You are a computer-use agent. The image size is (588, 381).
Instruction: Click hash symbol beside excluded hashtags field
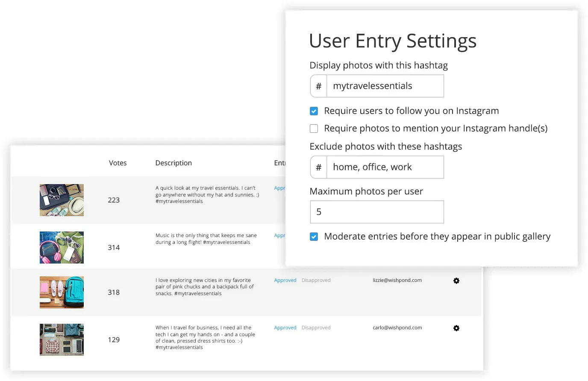(318, 167)
